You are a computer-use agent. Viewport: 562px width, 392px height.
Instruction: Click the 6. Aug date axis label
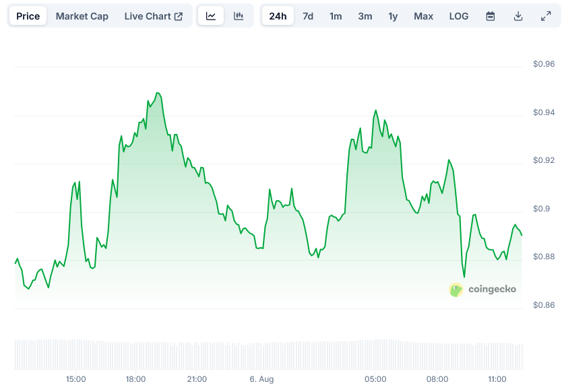click(x=261, y=379)
